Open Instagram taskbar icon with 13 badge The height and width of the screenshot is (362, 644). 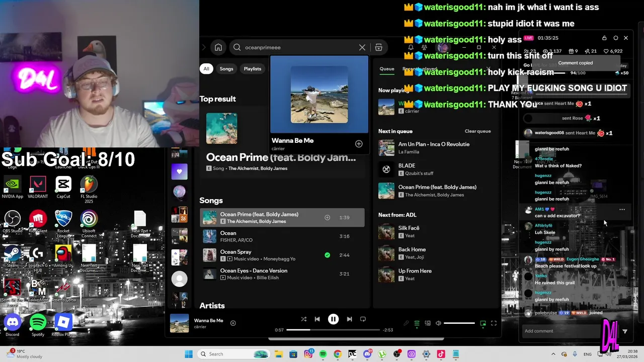point(308,354)
